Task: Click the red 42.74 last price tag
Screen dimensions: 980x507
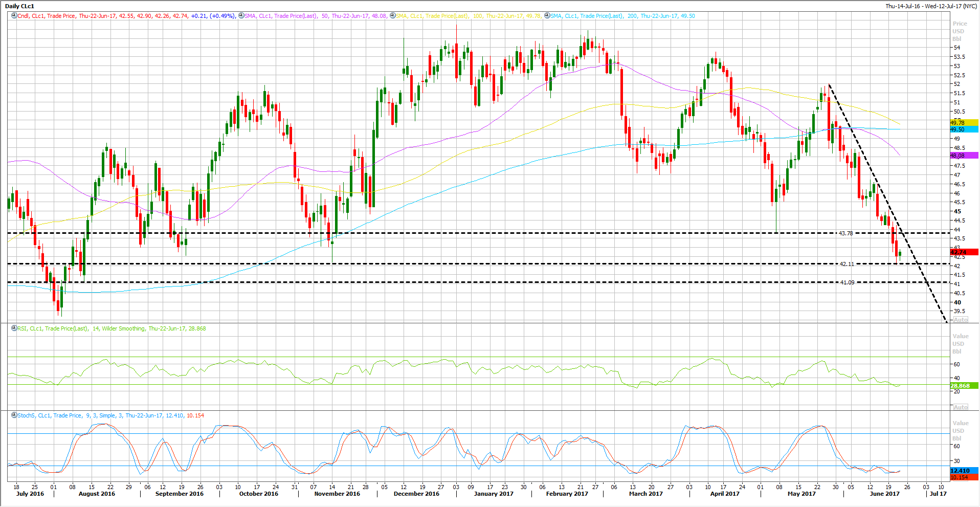Action: click(x=964, y=252)
